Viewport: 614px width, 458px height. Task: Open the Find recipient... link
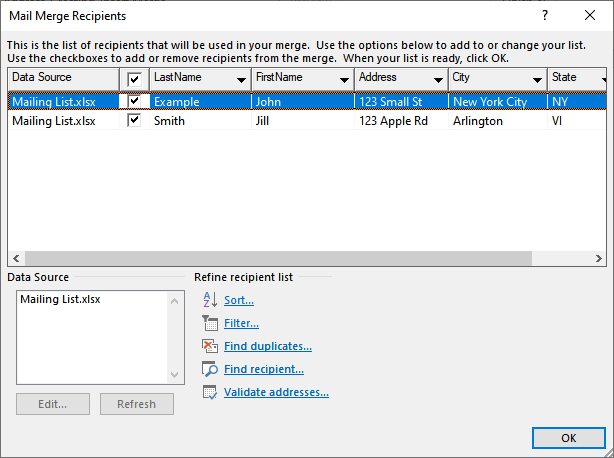coord(264,369)
